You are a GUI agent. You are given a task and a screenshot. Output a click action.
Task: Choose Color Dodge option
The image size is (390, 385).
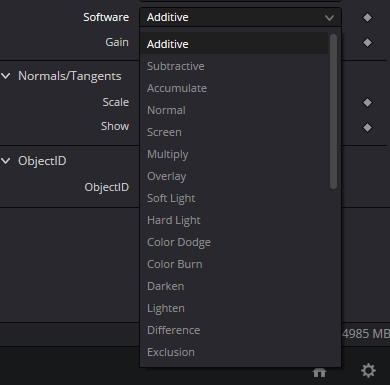(234, 242)
